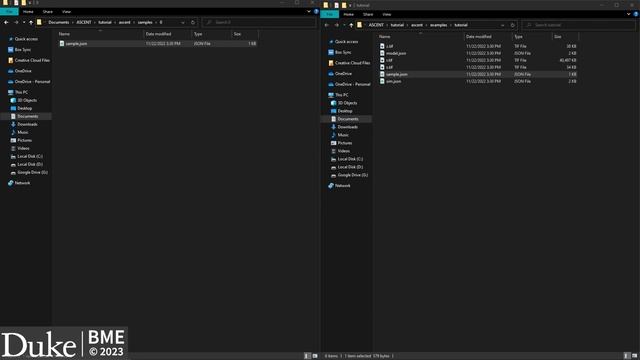Expand address bar history in right window
640x360 pixels.
tap(502, 25)
